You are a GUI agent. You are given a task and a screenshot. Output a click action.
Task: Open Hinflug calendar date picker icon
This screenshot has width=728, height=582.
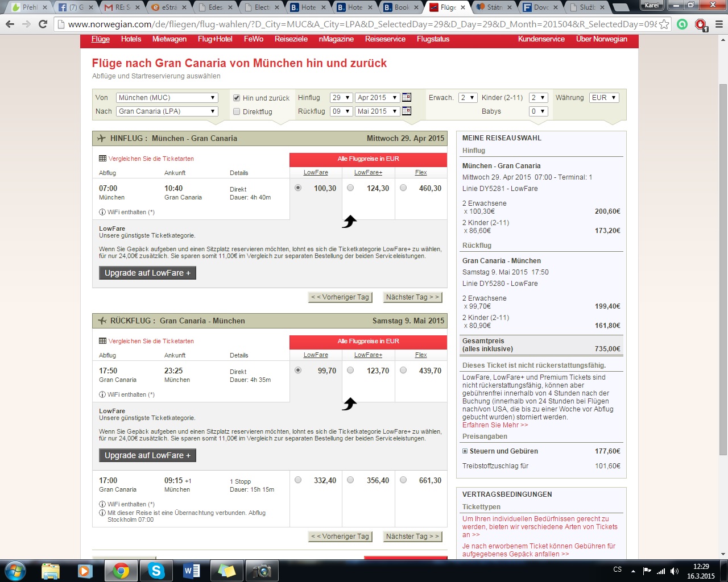pyautogui.click(x=407, y=97)
